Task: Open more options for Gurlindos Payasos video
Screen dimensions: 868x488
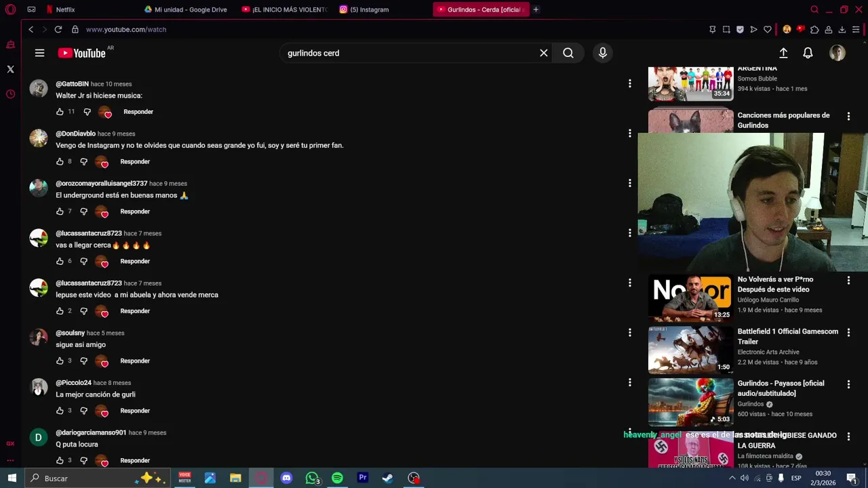Action: [848, 384]
